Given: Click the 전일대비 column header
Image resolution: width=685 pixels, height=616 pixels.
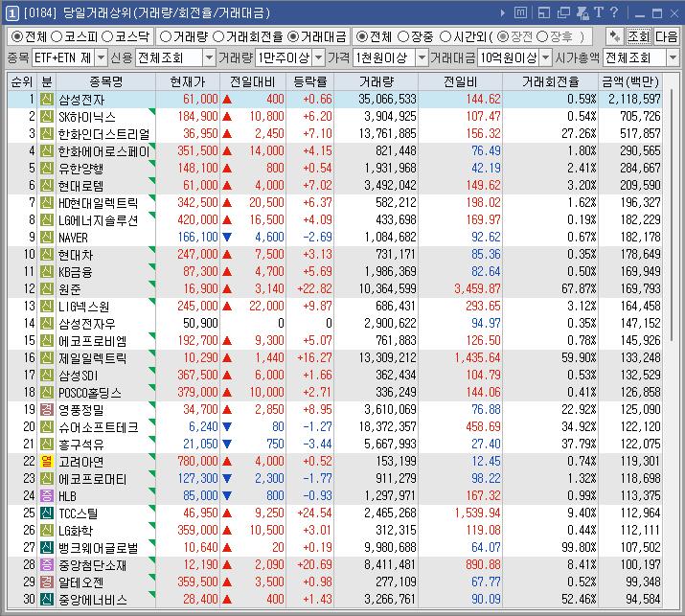Looking at the screenshot, I should pyautogui.click(x=253, y=81).
